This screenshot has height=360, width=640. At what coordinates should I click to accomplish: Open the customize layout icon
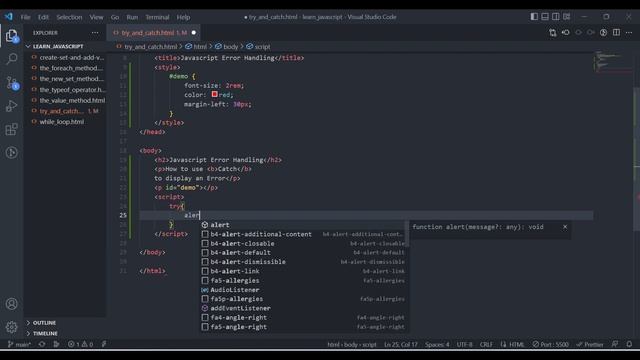pyautogui.click(x=567, y=17)
